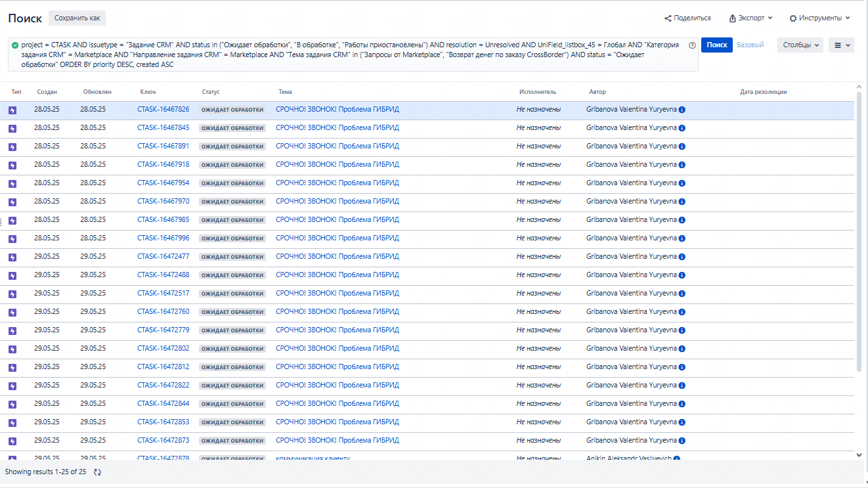Click status badge of CTASK-16467954

pos(232,183)
